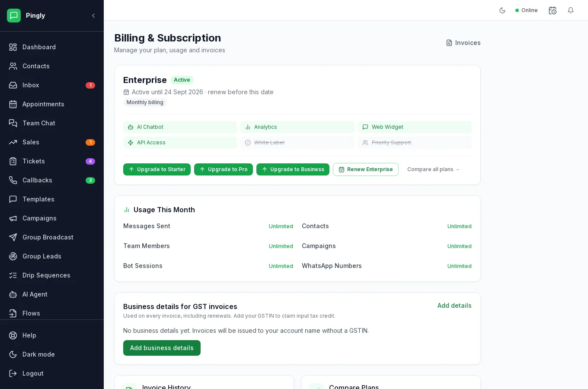Click the Contacts people icon
The width and height of the screenshot is (588, 389).
click(x=13, y=66)
